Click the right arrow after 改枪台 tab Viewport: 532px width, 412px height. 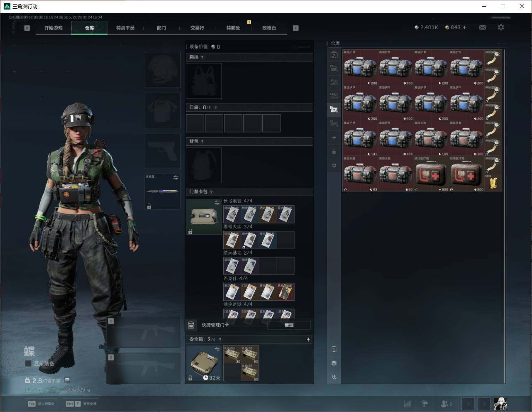296,28
